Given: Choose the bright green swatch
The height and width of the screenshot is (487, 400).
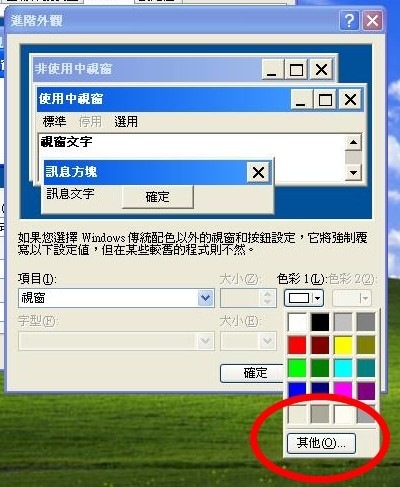Looking at the screenshot, I should (297, 368).
